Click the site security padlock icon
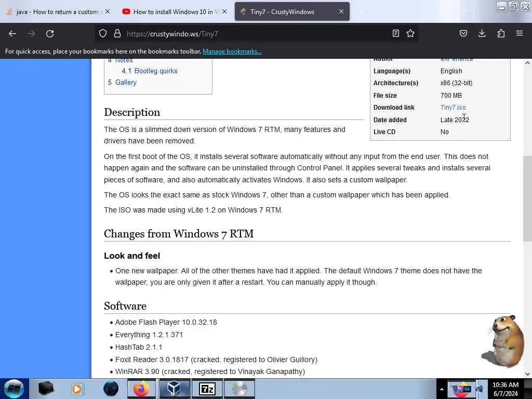The height and width of the screenshot is (399, 532). [x=117, y=34]
